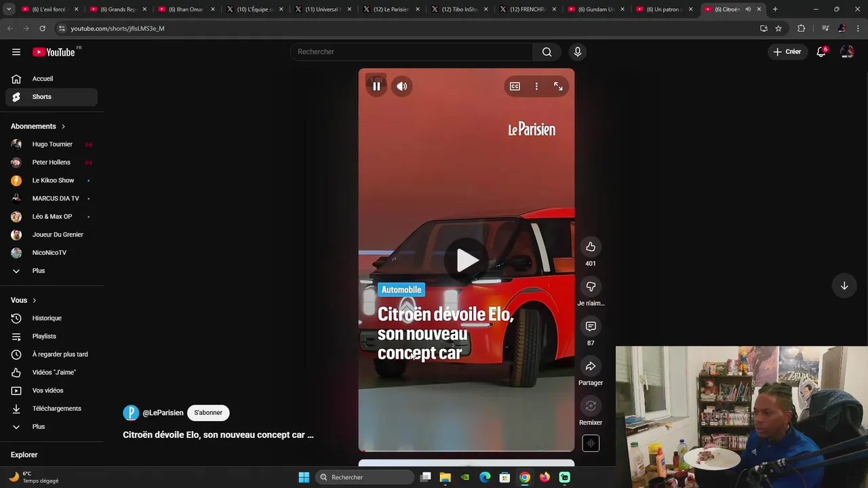Viewport: 868px width, 488px height.
Task: Open the Windows Start menu
Action: [x=304, y=477]
